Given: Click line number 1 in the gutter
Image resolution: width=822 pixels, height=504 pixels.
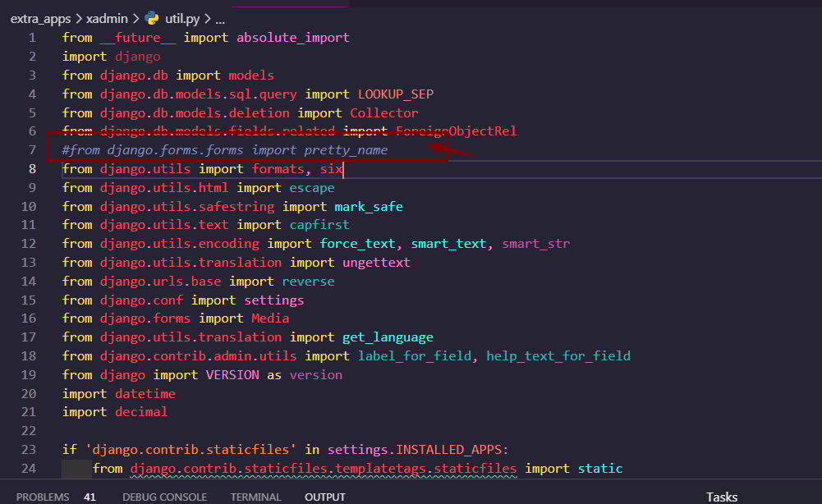Looking at the screenshot, I should pyautogui.click(x=31, y=37).
